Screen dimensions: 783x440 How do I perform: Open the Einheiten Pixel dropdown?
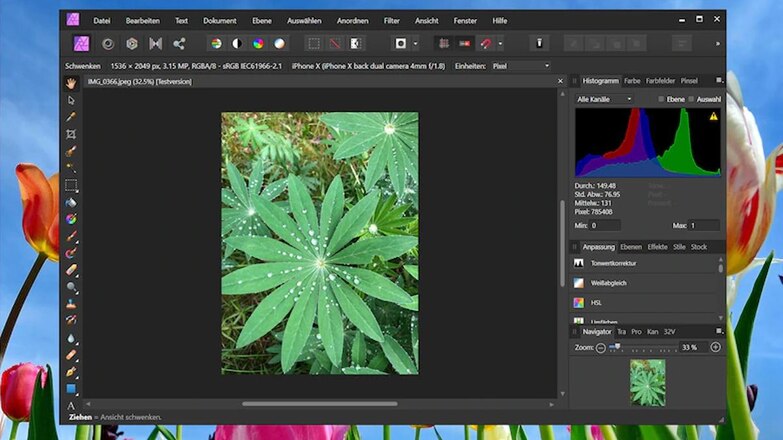click(x=519, y=66)
